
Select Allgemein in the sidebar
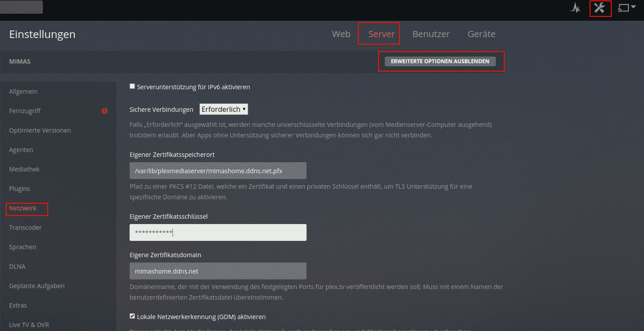click(23, 91)
